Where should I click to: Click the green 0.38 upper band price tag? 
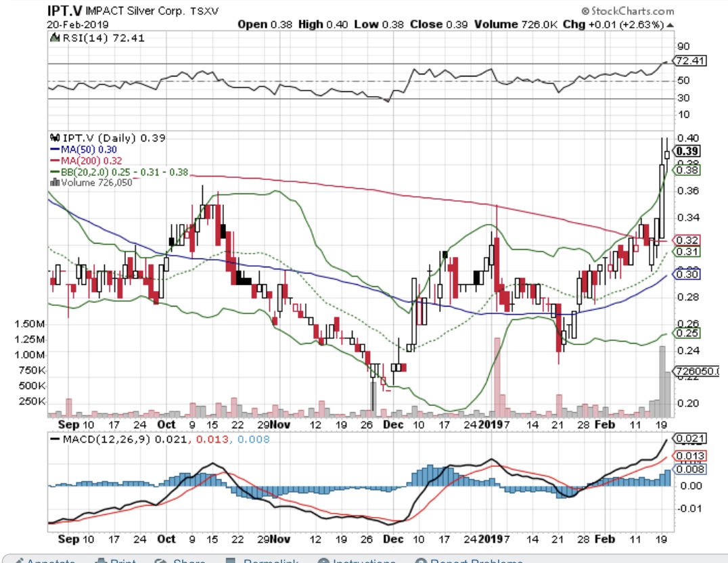687,170
